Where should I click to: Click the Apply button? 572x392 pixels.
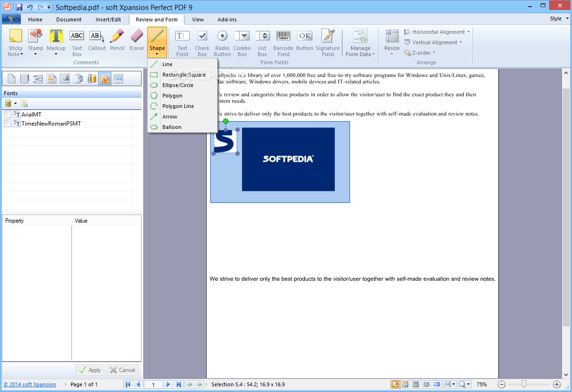[90, 370]
